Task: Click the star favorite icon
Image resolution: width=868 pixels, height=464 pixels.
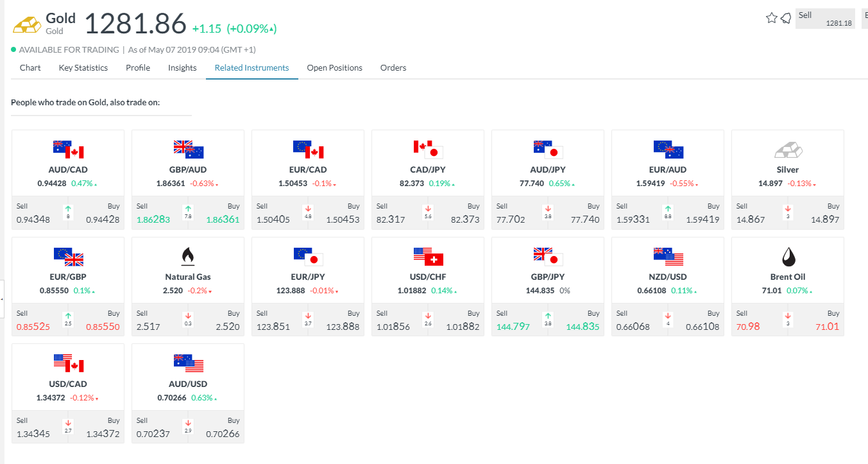Action: coord(771,18)
